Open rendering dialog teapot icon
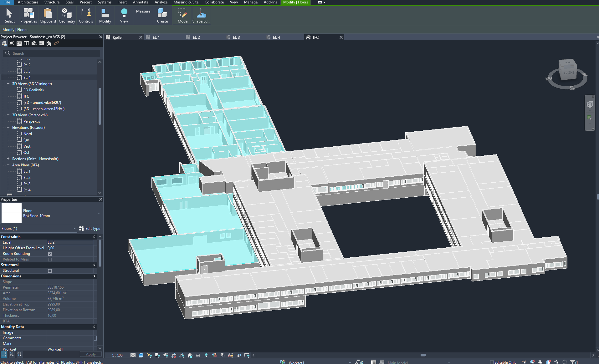The height and width of the screenshot is (364, 599). (x=166, y=355)
